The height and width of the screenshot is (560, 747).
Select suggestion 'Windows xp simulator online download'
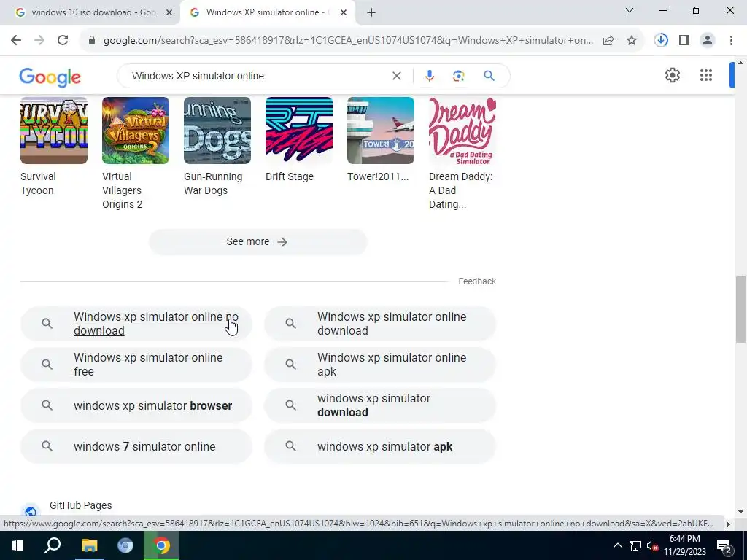379,324
